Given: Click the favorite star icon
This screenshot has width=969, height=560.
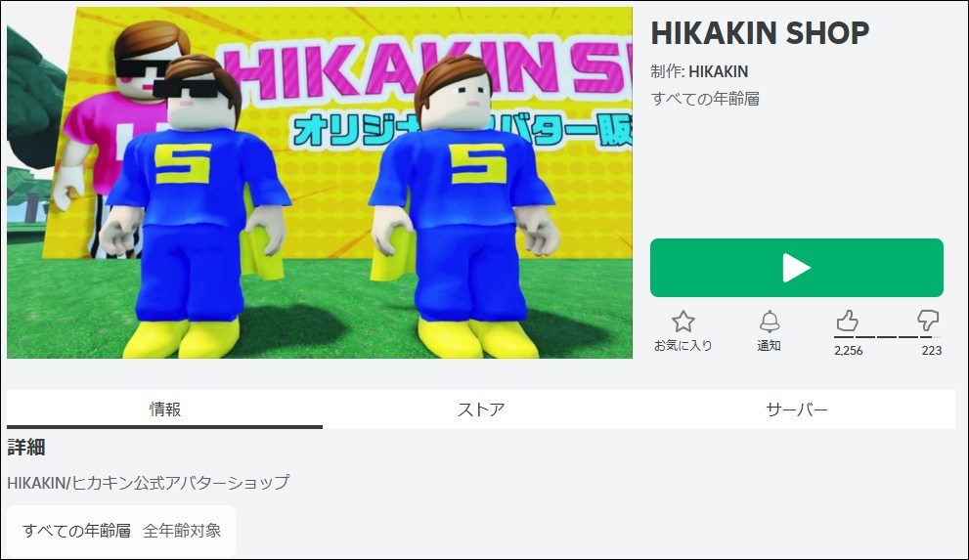Looking at the screenshot, I should (683, 322).
